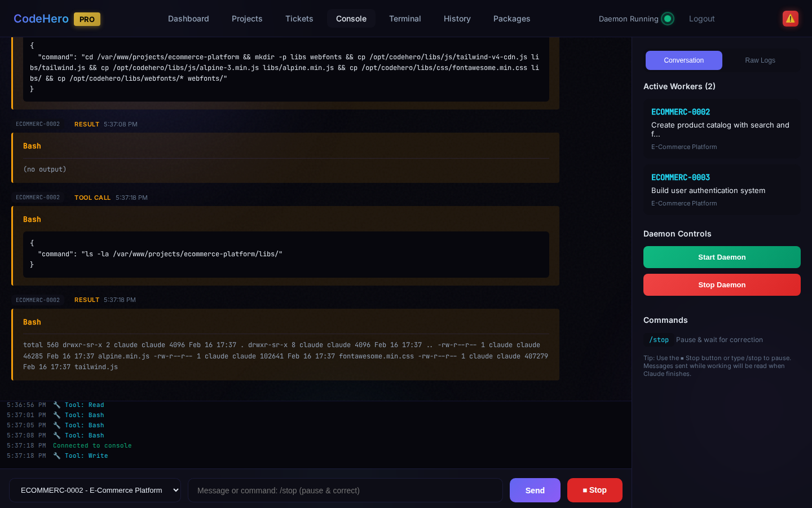Open the Tickets page
Image resolution: width=812 pixels, height=508 pixels.
(299, 19)
